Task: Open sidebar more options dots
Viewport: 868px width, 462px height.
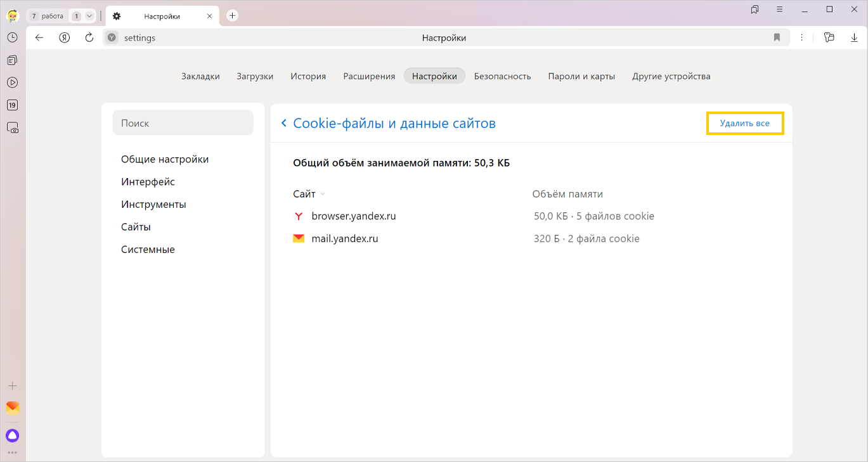Action: (12, 452)
